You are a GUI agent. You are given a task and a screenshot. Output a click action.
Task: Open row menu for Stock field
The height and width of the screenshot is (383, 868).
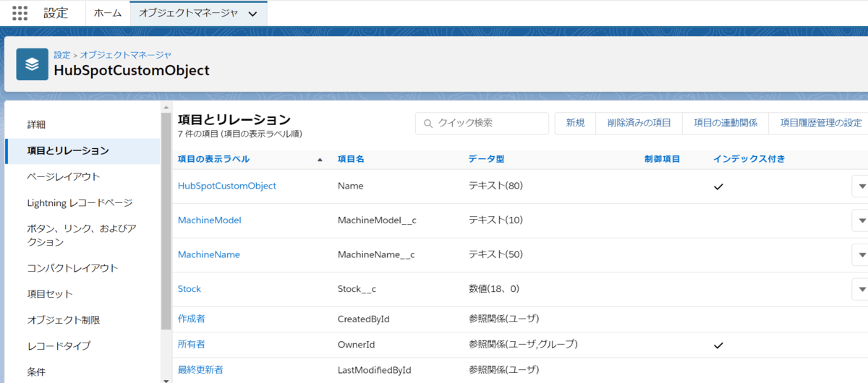tap(861, 289)
